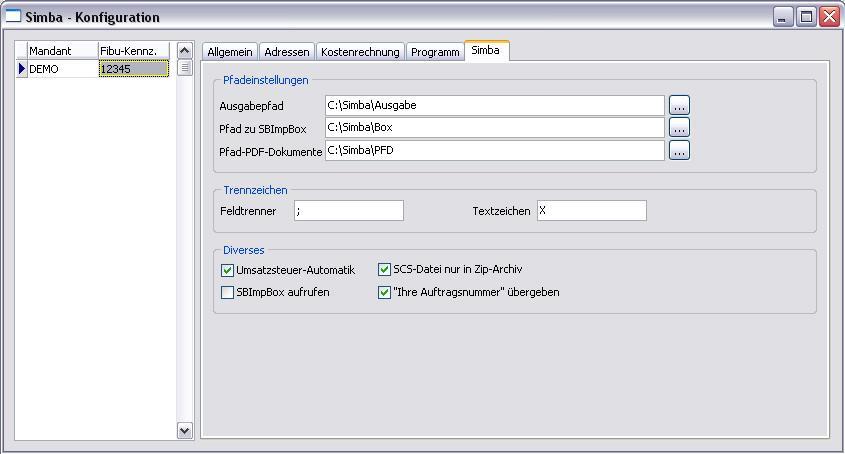Image resolution: width=845 pixels, height=454 pixels.
Task: Open the Allgemein tab
Action: coord(230,52)
